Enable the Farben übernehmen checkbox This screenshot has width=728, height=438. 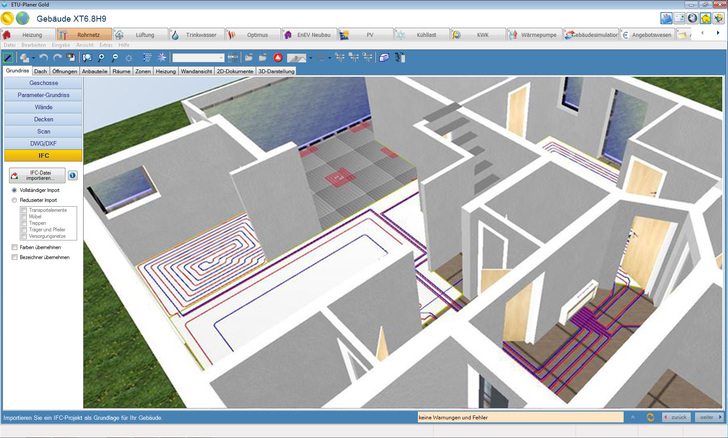tap(14, 246)
